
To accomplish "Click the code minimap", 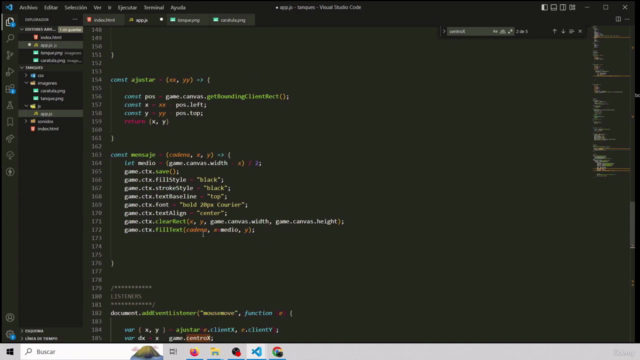I will [x=611, y=102].
